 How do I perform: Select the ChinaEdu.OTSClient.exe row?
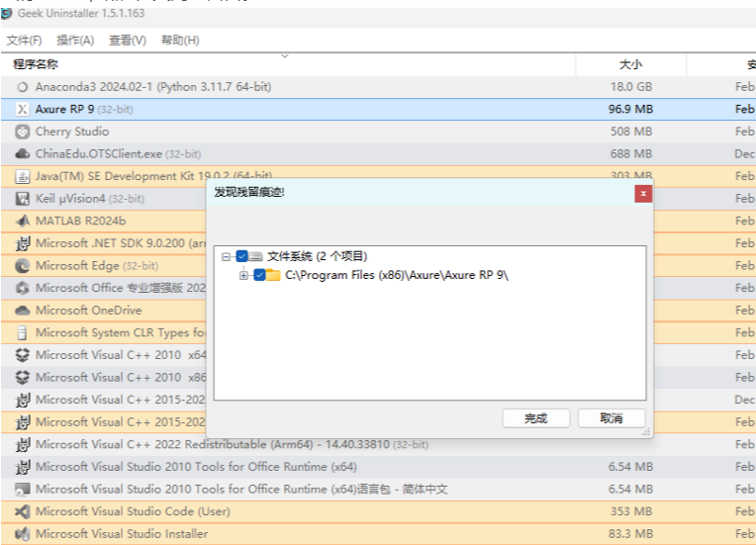tap(378, 154)
